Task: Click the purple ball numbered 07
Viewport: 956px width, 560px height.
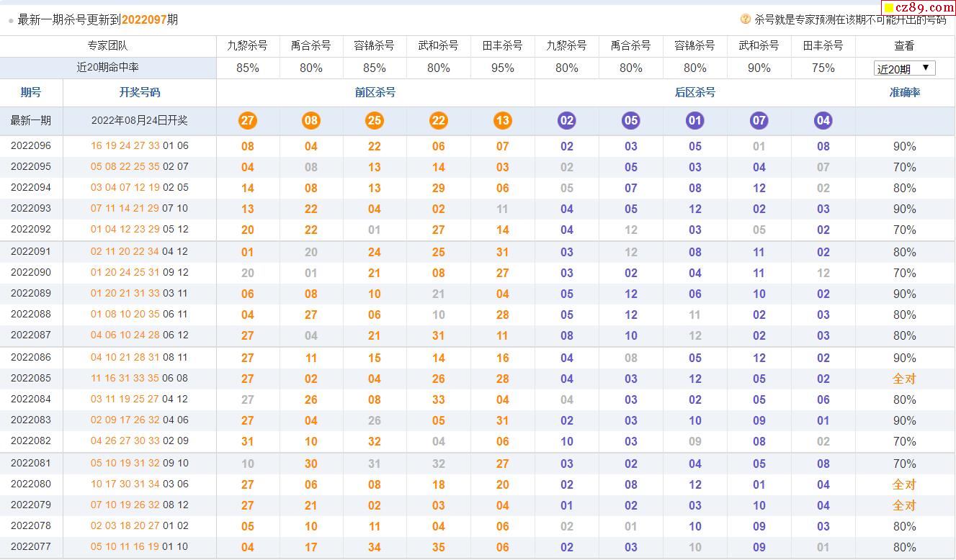Action: click(x=759, y=120)
